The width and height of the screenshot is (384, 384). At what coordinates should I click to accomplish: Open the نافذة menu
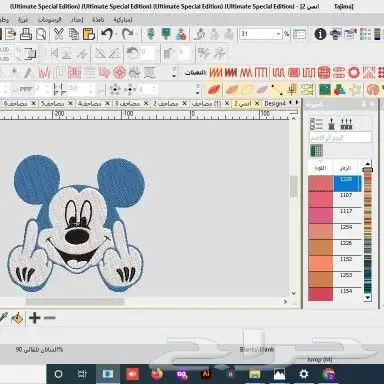[98, 20]
